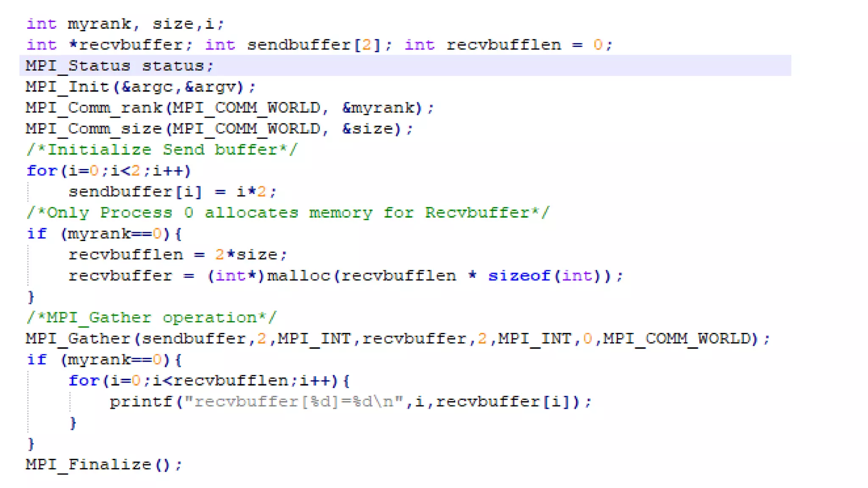This screenshot has height=488, width=868.
Task: Click the inner for loop with recvbufflen
Action: coord(209,380)
